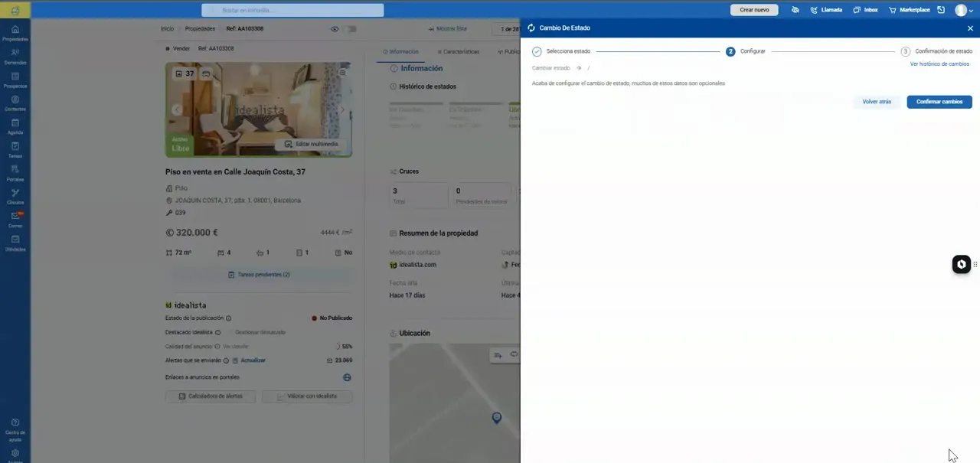Open Demandas in the left sidebar
The height and width of the screenshot is (463, 980).
point(15,56)
